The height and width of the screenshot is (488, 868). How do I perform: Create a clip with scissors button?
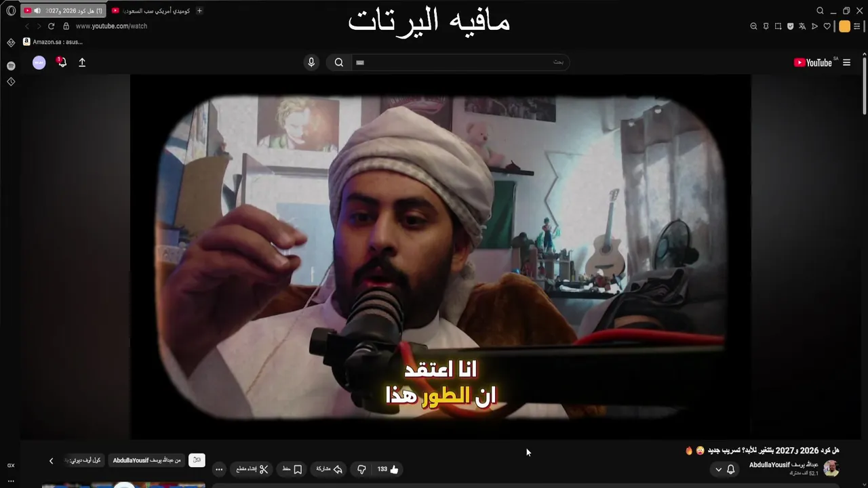tap(252, 469)
